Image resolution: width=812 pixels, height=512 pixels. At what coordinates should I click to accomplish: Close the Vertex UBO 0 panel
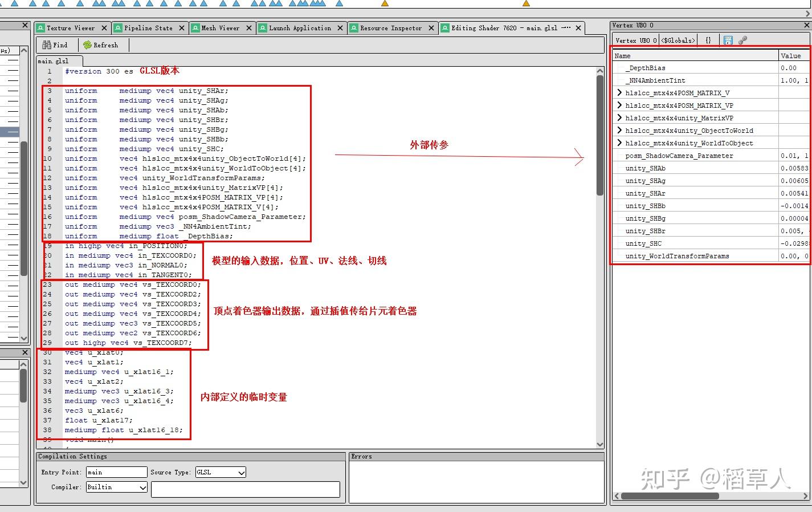point(807,25)
